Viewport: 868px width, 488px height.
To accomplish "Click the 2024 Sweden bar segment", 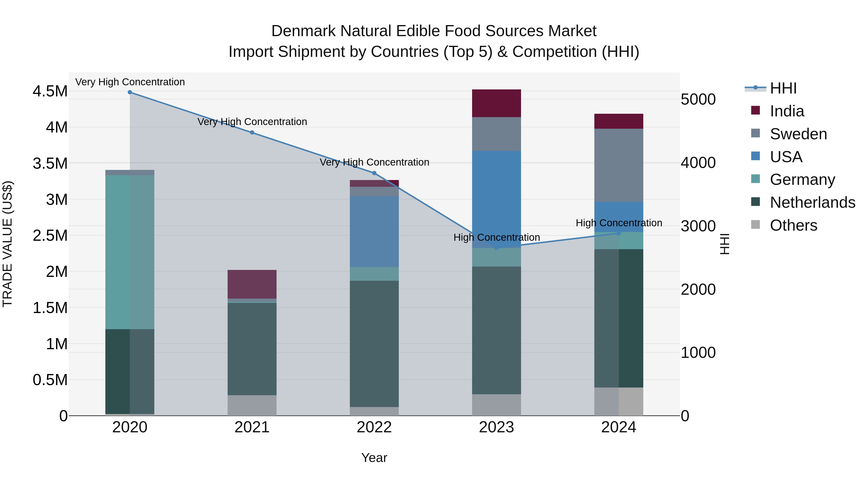I will point(619,165).
